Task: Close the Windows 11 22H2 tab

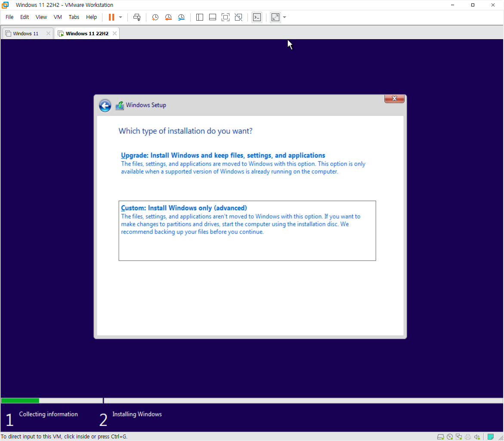Action: point(114,34)
